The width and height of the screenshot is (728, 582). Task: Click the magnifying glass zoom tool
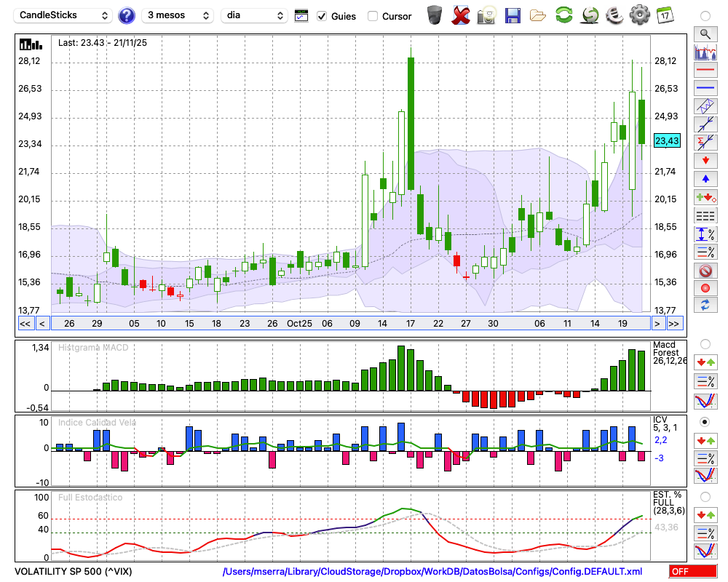705,33
